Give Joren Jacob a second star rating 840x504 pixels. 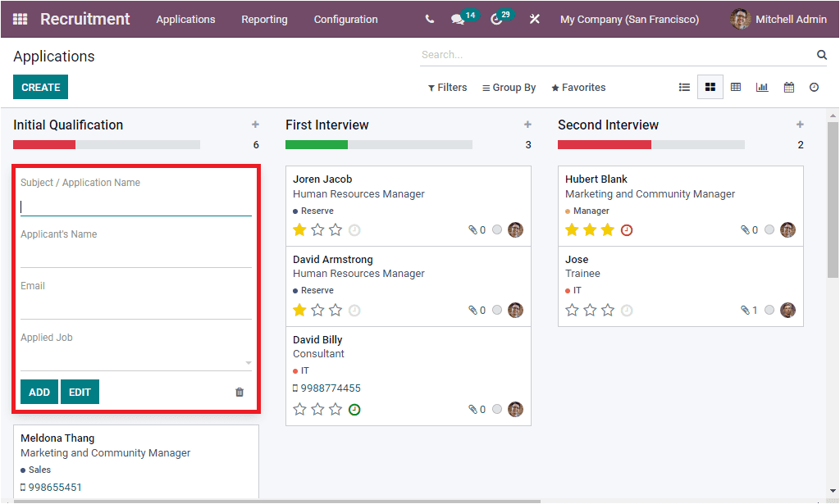tap(317, 230)
